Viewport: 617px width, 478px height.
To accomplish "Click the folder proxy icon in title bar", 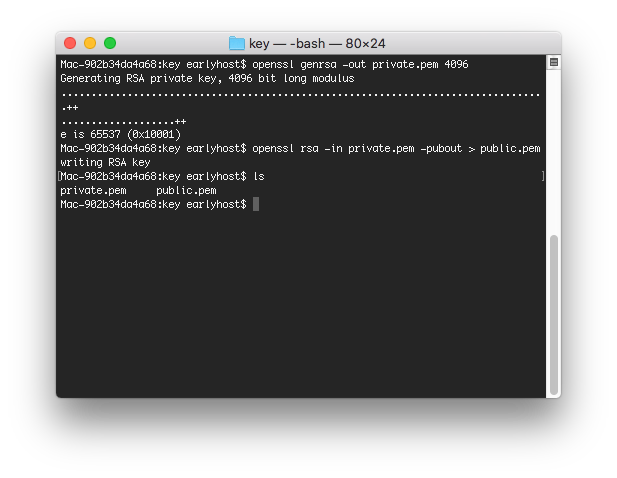I will click(236, 43).
